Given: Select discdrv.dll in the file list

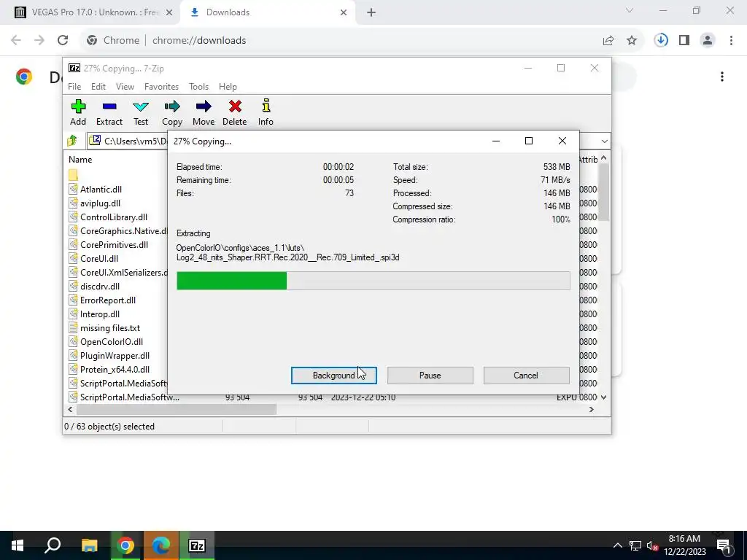Looking at the screenshot, I should (99, 286).
